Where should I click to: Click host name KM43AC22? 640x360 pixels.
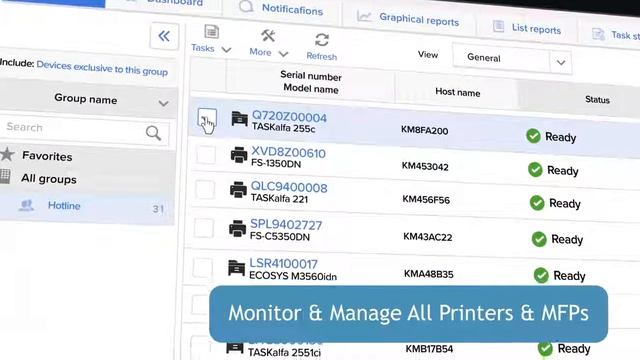(x=427, y=237)
